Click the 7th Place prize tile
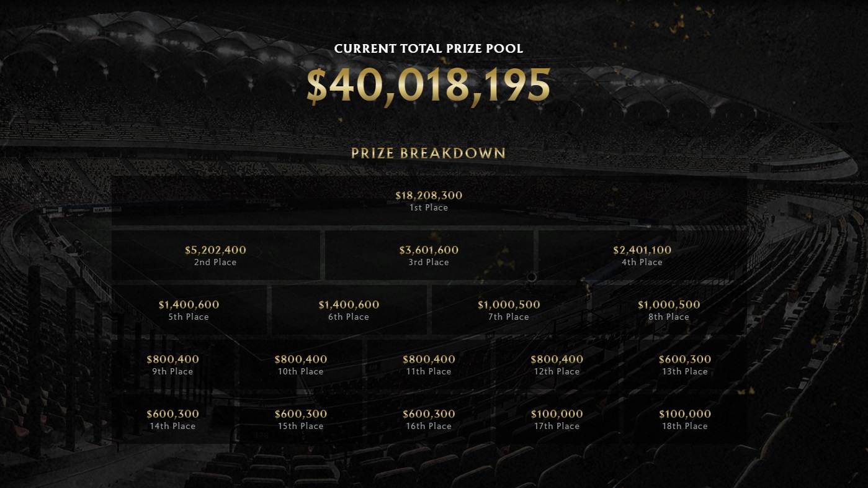This screenshot has width=868, height=488. 509,310
